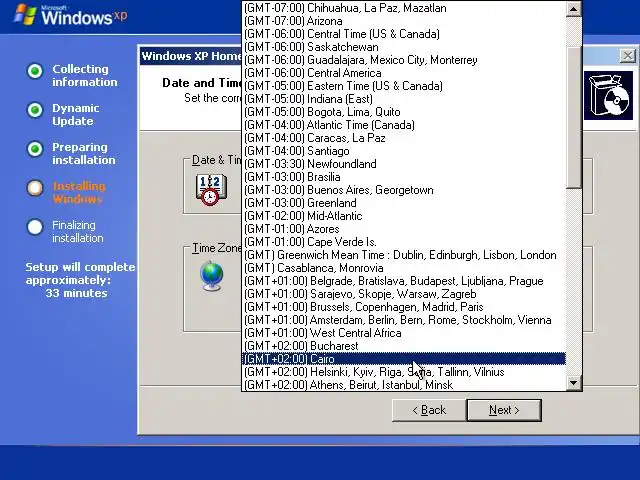Click the Windows XP logo
Viewport: 640px width, 480px height.
(x=71, y=15)
